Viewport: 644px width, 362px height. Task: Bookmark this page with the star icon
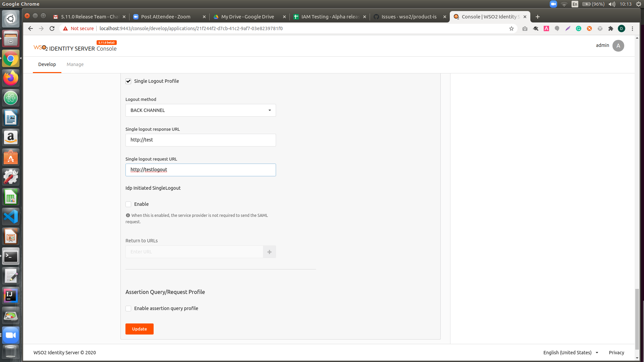click(511, 28)
